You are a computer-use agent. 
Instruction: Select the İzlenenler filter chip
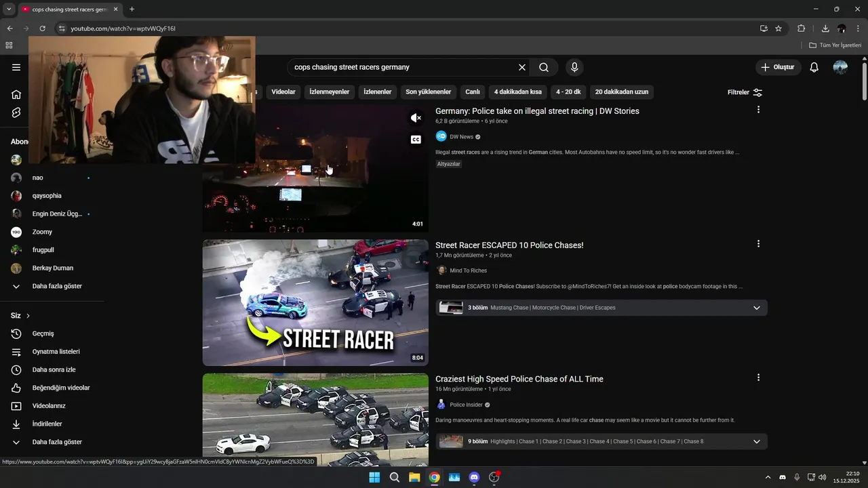[378, 92]
